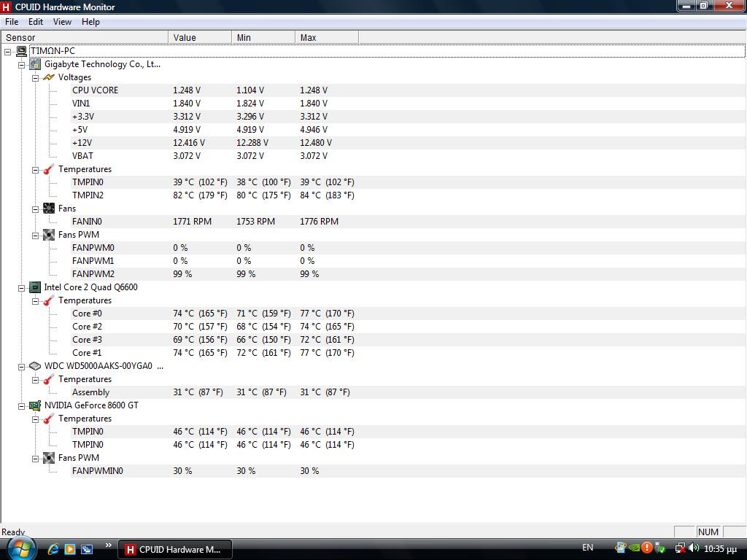Click the 1776 RPM max value
Screen dimensions: 747x560
point(320,222)
